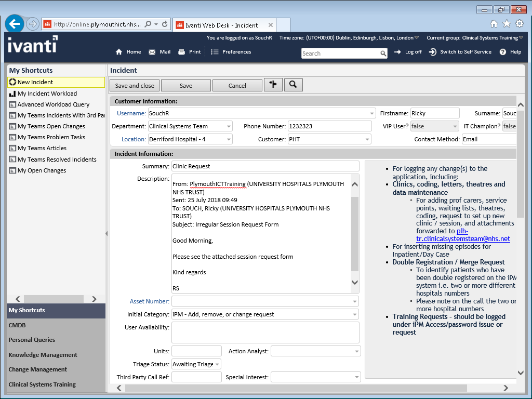Click the Log off link

click(x=408, y=52)
